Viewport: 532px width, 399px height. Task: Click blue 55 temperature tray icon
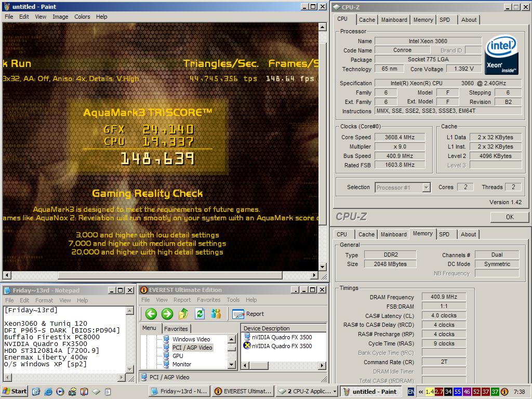pos(457,392)
